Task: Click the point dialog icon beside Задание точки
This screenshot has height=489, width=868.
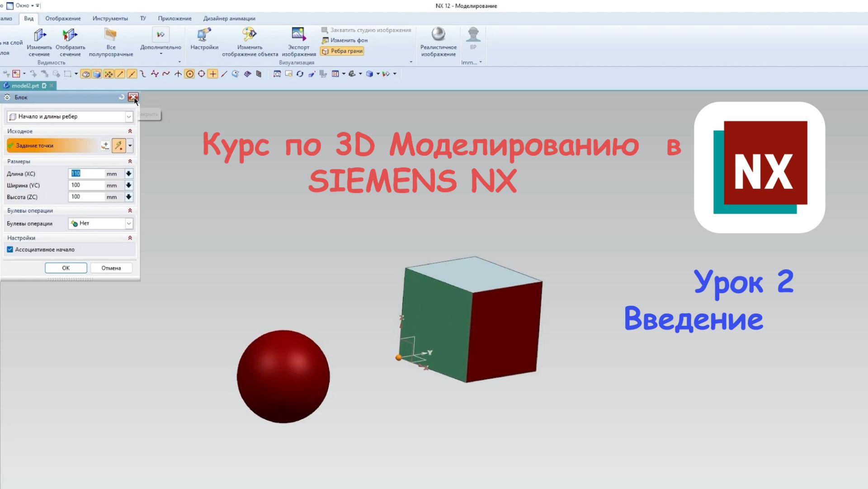Action: [x=105, y=146]
